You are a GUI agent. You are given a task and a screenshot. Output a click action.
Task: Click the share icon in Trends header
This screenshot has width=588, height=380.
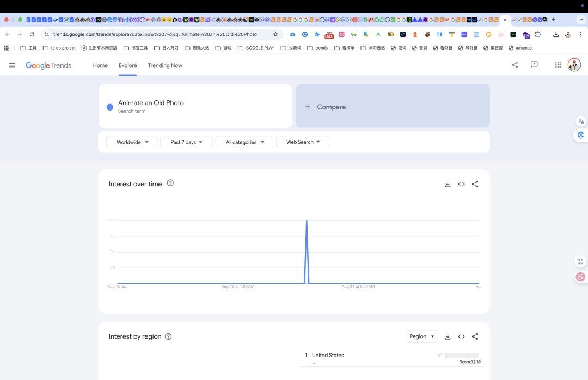click(515, 65)
